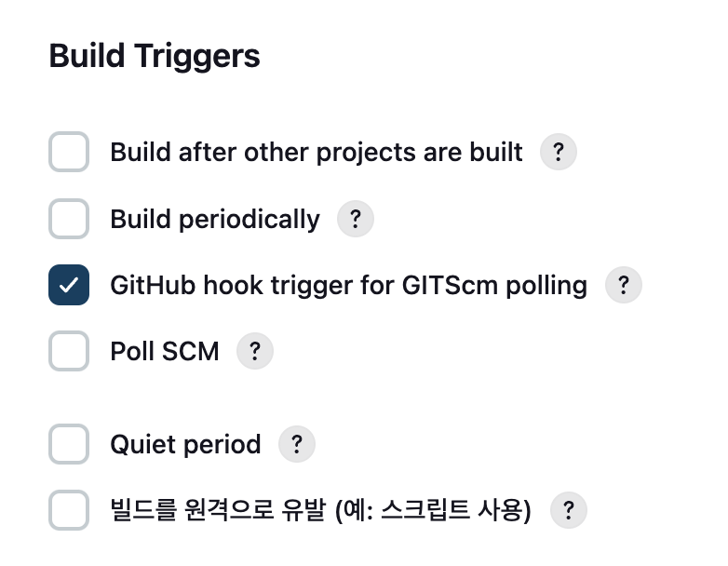This screenshot has width=728, height=566.
Task: Click the Poll SCM question mark icon
Action: (255, 351)
